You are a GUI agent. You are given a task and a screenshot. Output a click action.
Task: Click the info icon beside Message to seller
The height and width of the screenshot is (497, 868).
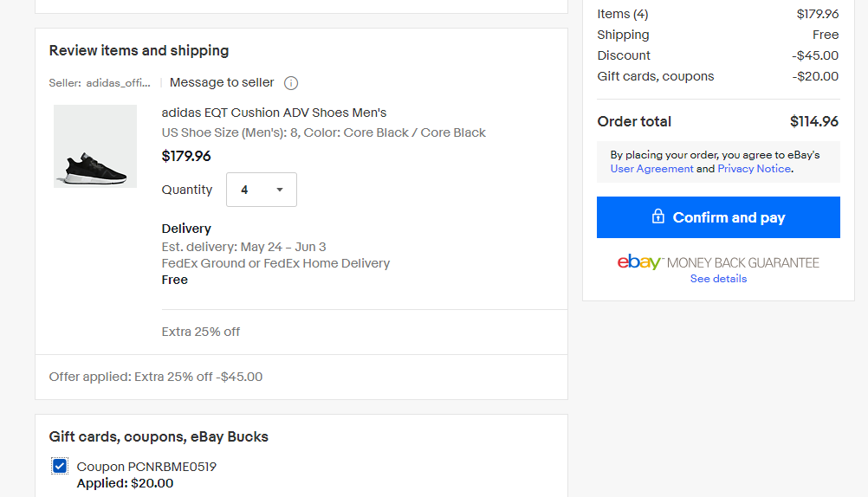(x=290, y=83)
